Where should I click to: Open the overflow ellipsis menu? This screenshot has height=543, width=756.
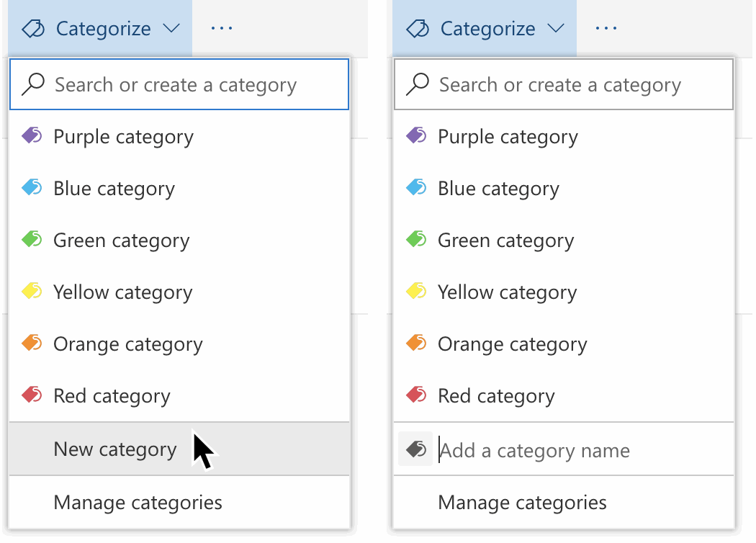pos(221,28)
